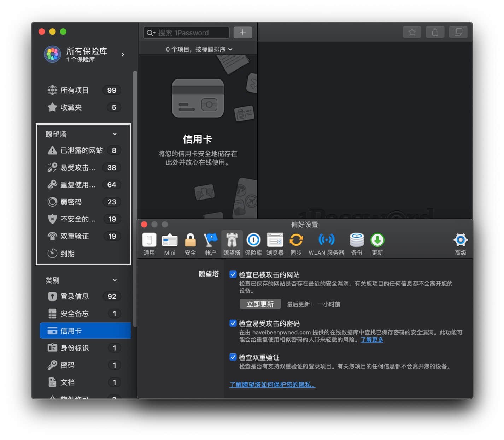Image resolution: width=504 pixels, height=440 pixels.
Task: Open the 同步 sync preferences icon
Action: 296,244
